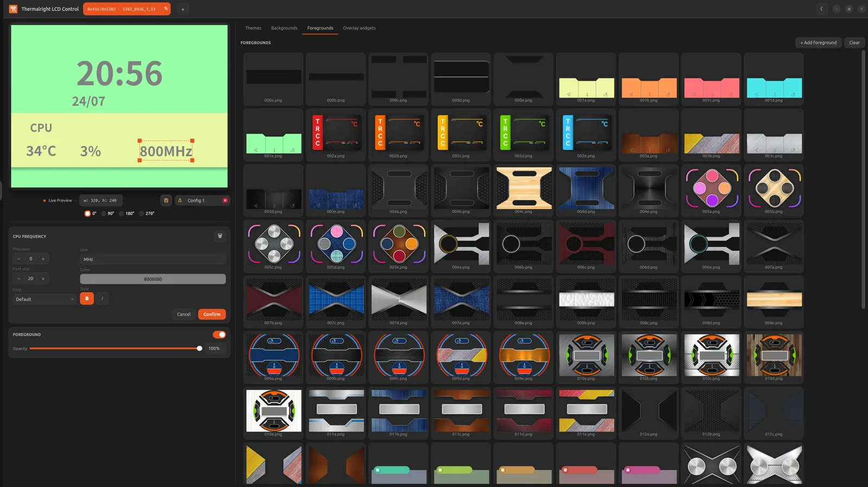Choose the 001e.png green foreground thumbnail
This screenshot has height=487, width=868.
[273, 135]
